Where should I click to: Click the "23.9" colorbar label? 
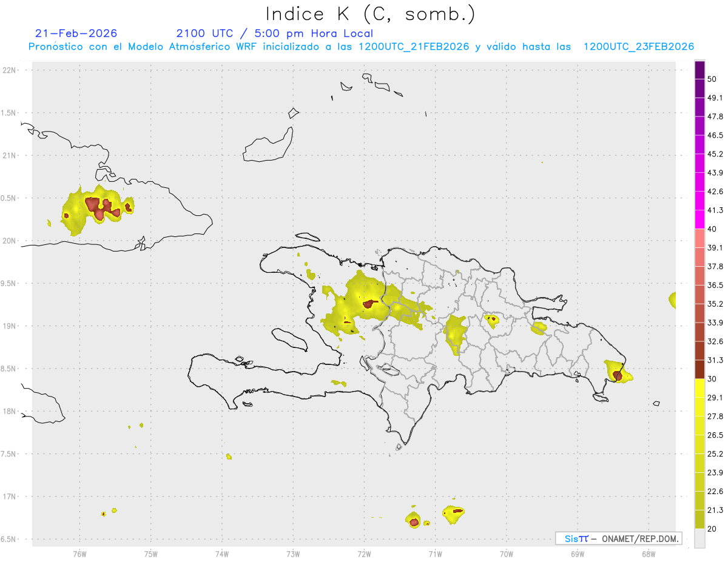(x=715, y=473)
